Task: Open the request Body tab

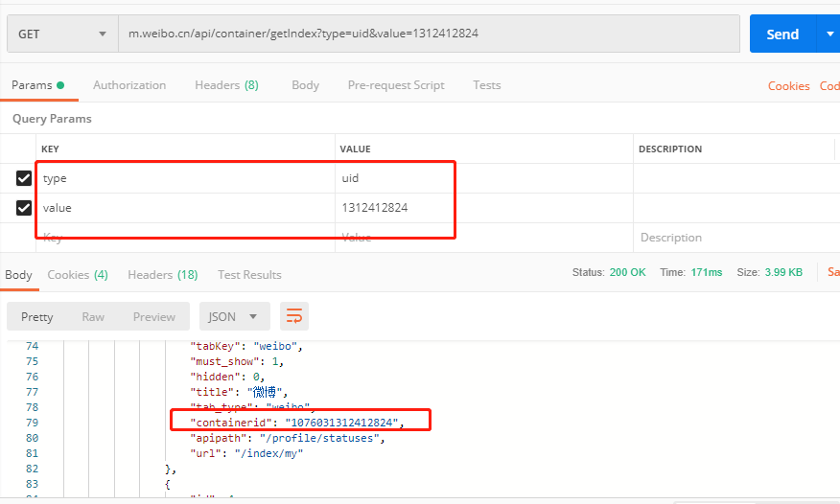Action: 305,85
